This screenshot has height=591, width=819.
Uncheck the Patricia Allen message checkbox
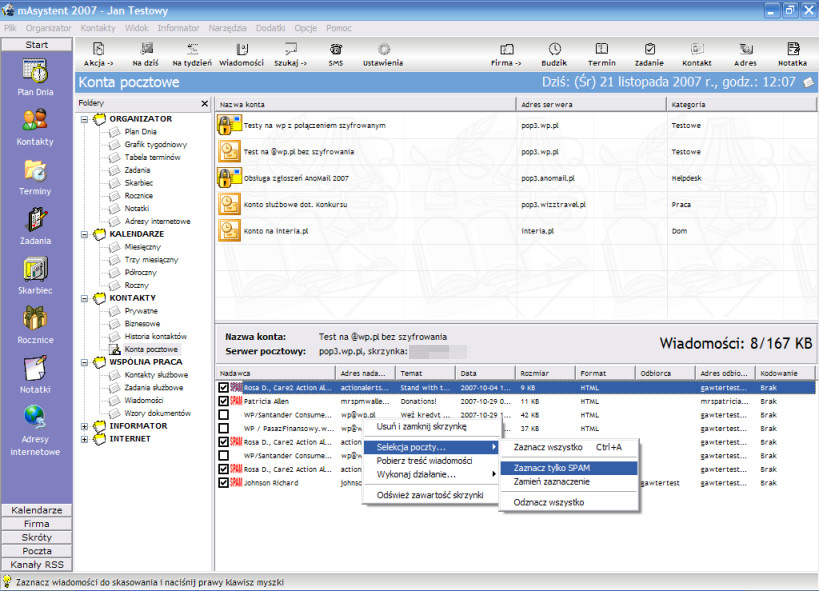(224, 401)
